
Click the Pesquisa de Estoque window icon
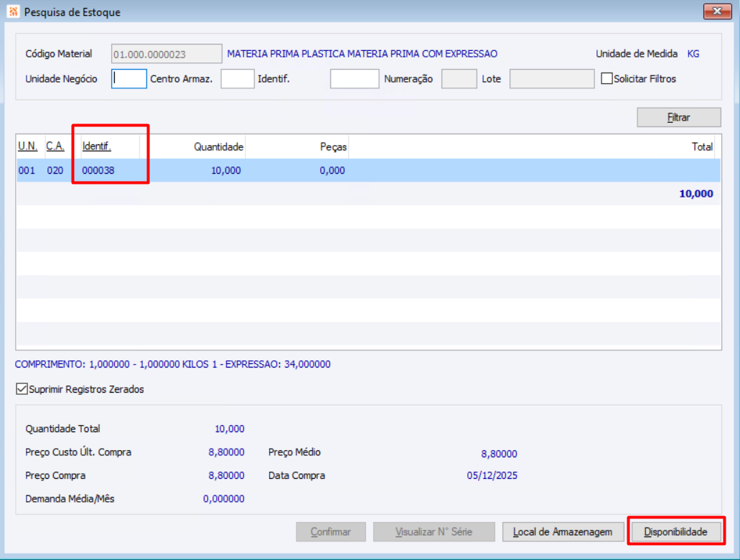pyautogui.click(x=13, y=11)
